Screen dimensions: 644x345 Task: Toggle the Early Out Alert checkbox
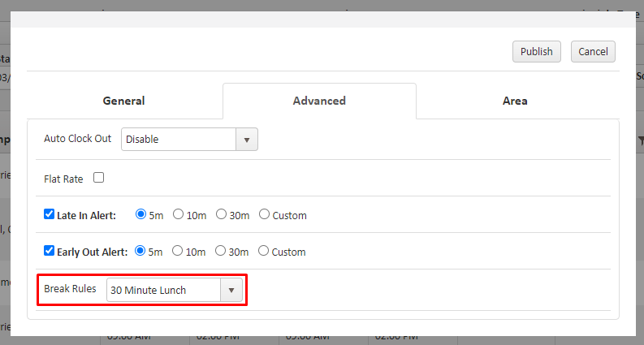coord(49,252)
